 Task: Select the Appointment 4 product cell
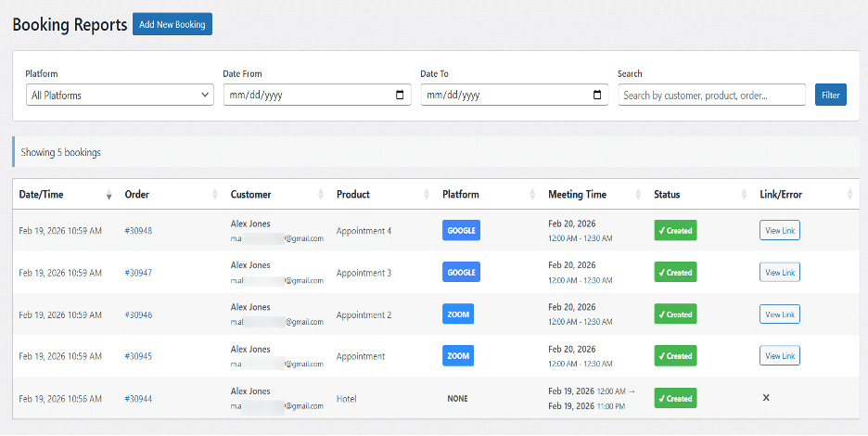pos(364,230)
